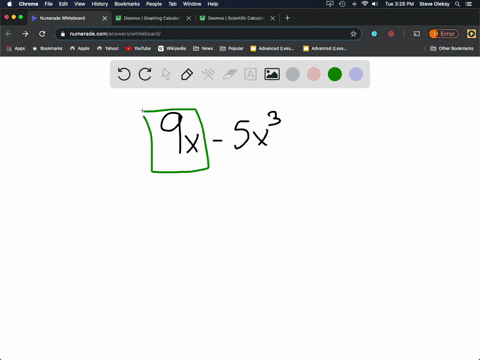Select the eraser tool
The height and width of the screenshot is (360, 480).
[x=229, y=74]
